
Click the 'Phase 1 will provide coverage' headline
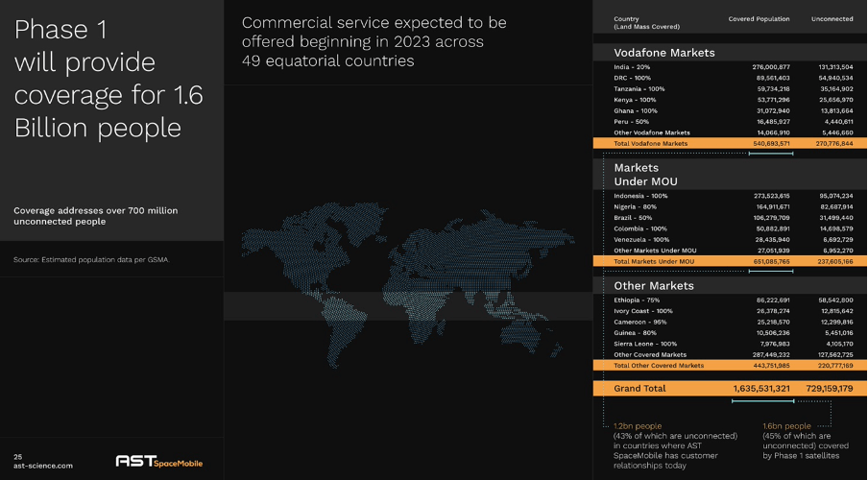coord(108,78)
